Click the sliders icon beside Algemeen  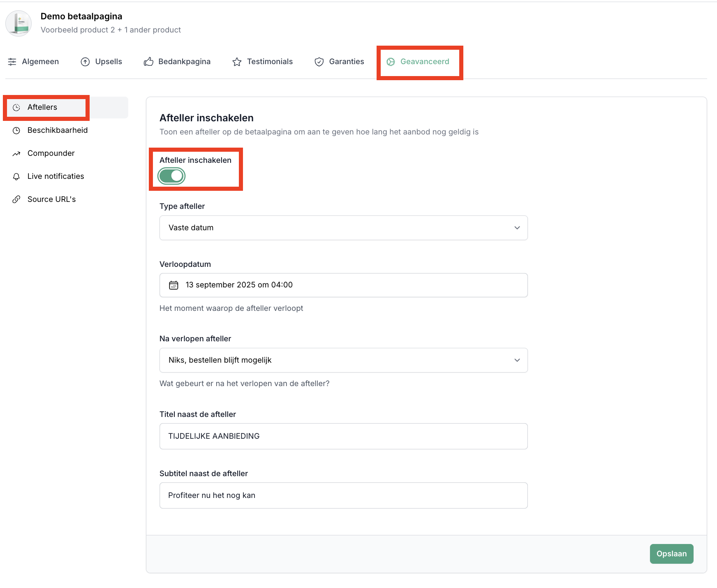12,62
